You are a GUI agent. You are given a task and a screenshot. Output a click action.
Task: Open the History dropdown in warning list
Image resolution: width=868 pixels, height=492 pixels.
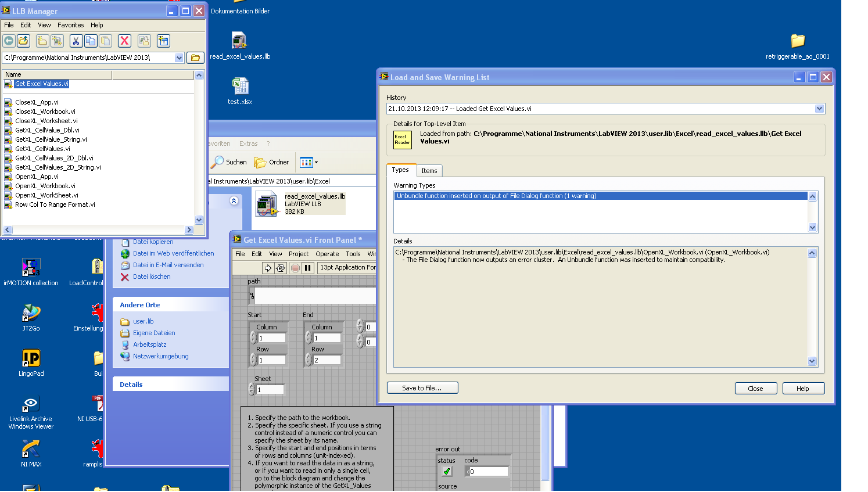pos(819,109)
